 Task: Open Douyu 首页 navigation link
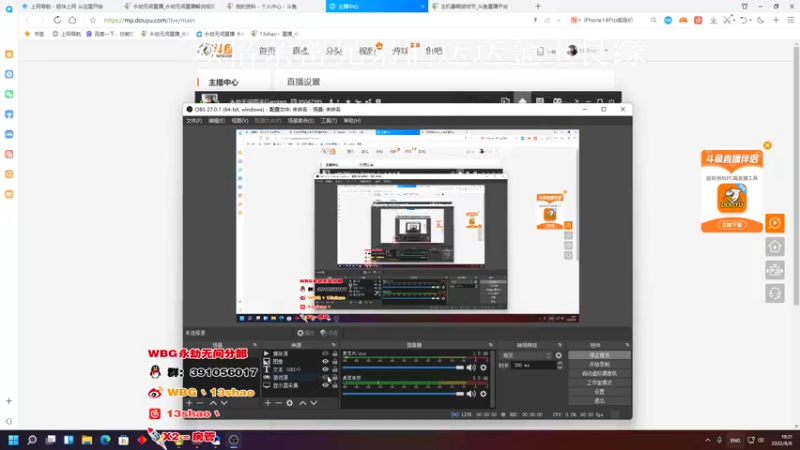(267, 51)
